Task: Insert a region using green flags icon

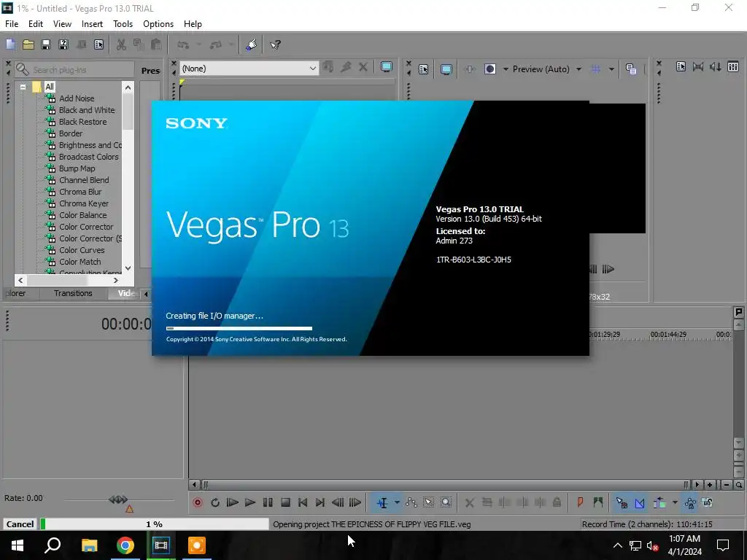Action: pos(598,502)
